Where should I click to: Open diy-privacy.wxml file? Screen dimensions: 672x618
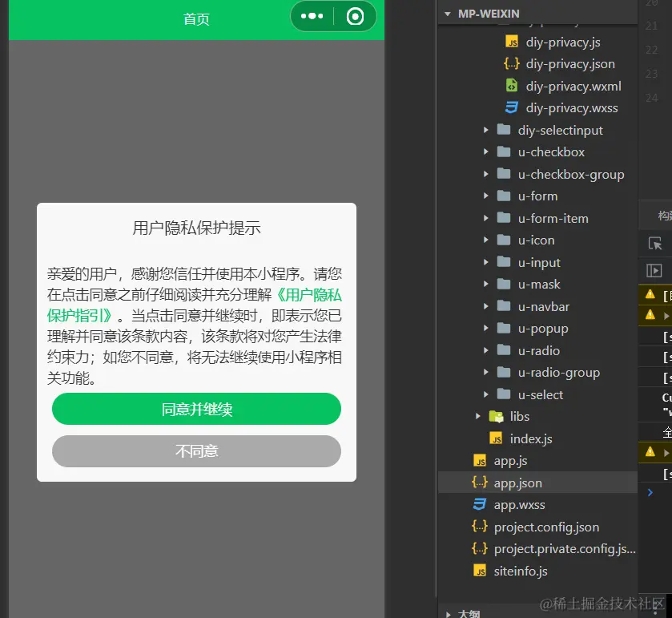573,87
